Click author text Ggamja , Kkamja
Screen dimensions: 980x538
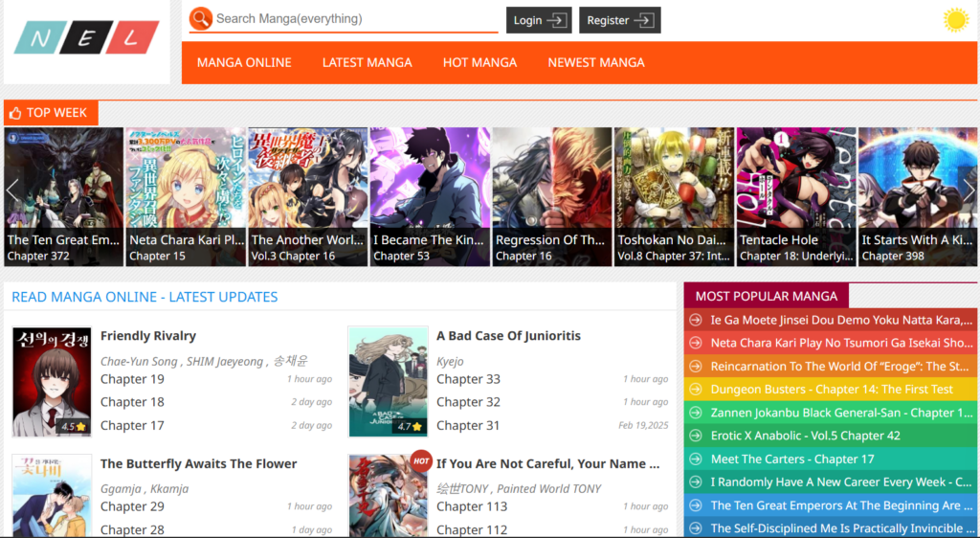(145, 489)
